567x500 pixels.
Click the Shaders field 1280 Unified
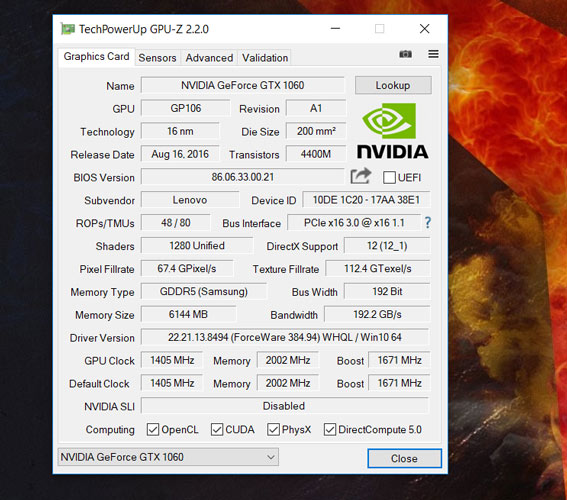tap(197, 245)
